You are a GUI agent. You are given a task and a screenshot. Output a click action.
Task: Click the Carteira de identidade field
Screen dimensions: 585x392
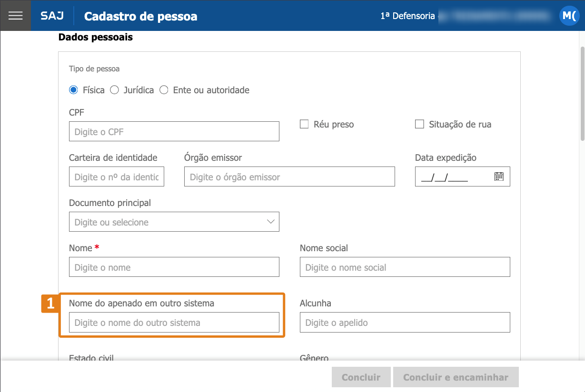117,176
